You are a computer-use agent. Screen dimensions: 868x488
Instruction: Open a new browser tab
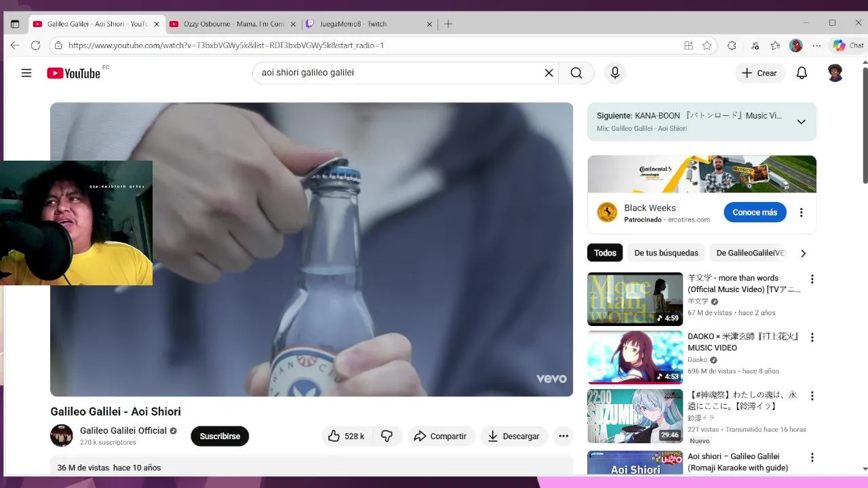(448, 24)
